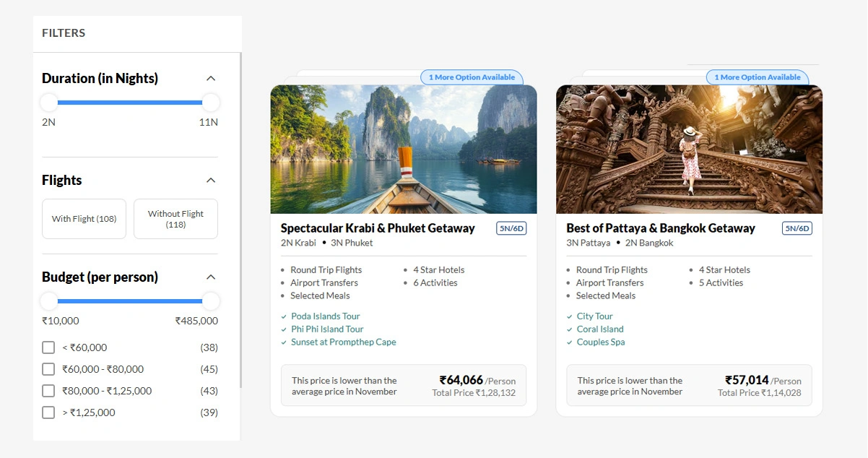This screenshot has width=868, height=458.
Task: Enable the ₹80,000 - ₹1,25,000 filter
Action: click(x=48, y=391)
